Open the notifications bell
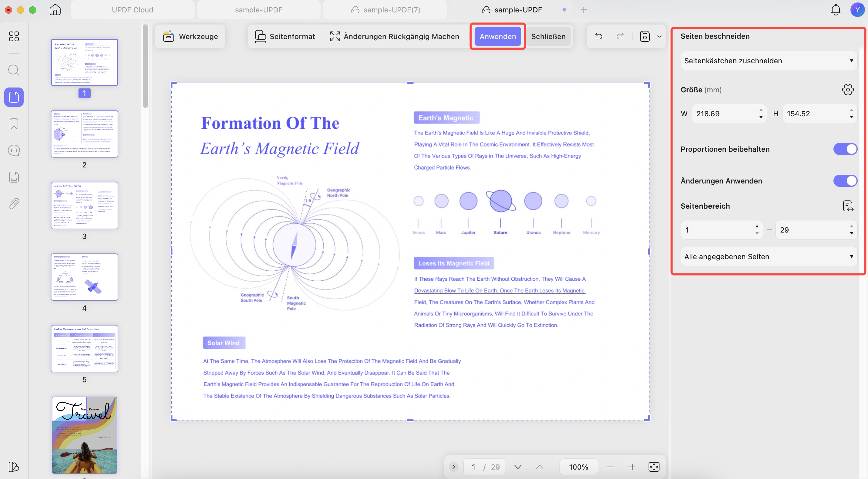Screen dimensions: 868x479 tap(835, 10)
